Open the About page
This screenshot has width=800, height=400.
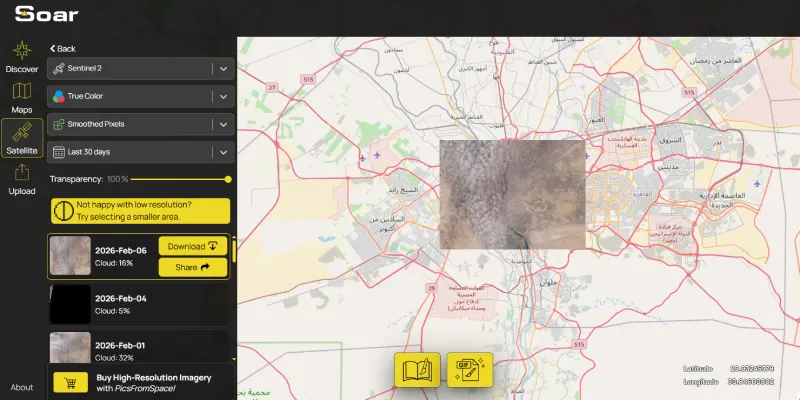(x=22, y=387)
